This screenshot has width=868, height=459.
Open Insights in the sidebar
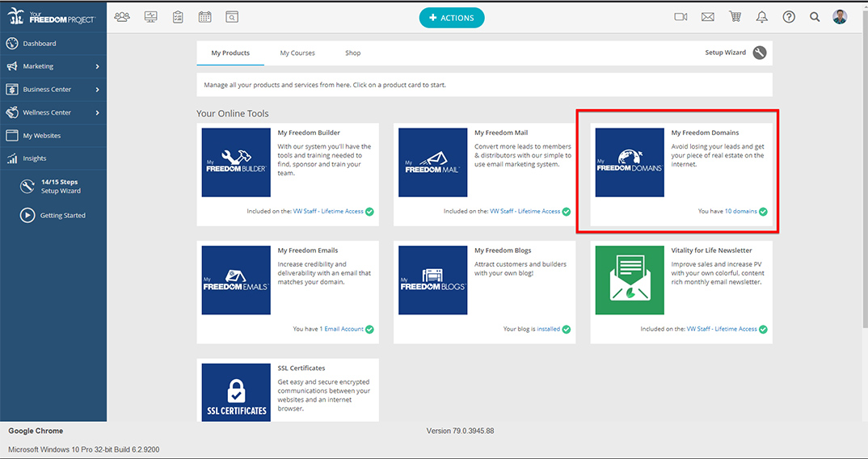53,158
